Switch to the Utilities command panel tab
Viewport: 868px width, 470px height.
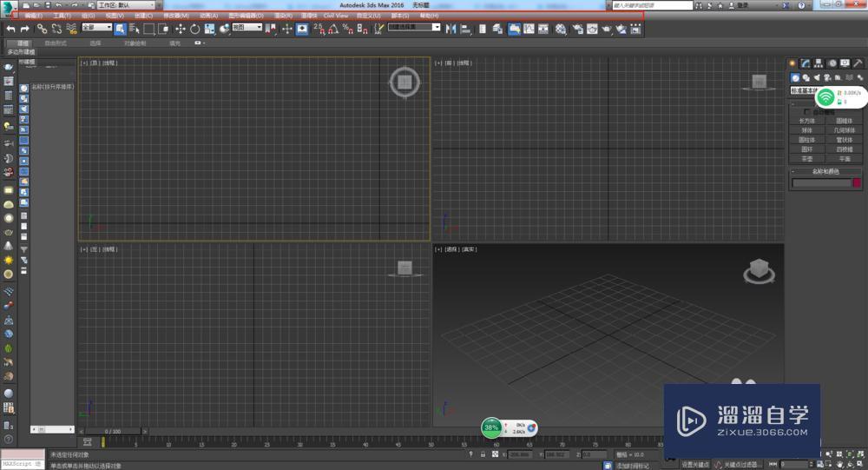click(x=858, y=63)
